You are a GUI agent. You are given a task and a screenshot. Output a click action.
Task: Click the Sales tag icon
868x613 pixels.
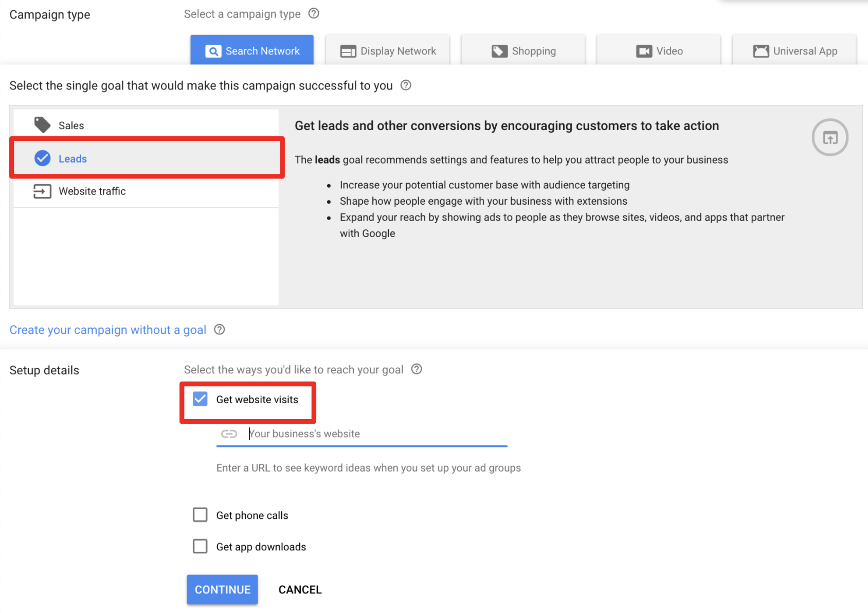(42, 125)
